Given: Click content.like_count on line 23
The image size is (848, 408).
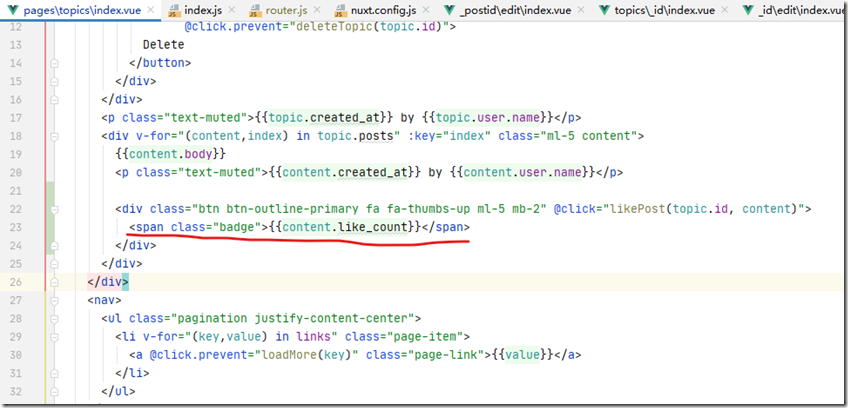Looking at the screenshot, I should click(344, 227).
